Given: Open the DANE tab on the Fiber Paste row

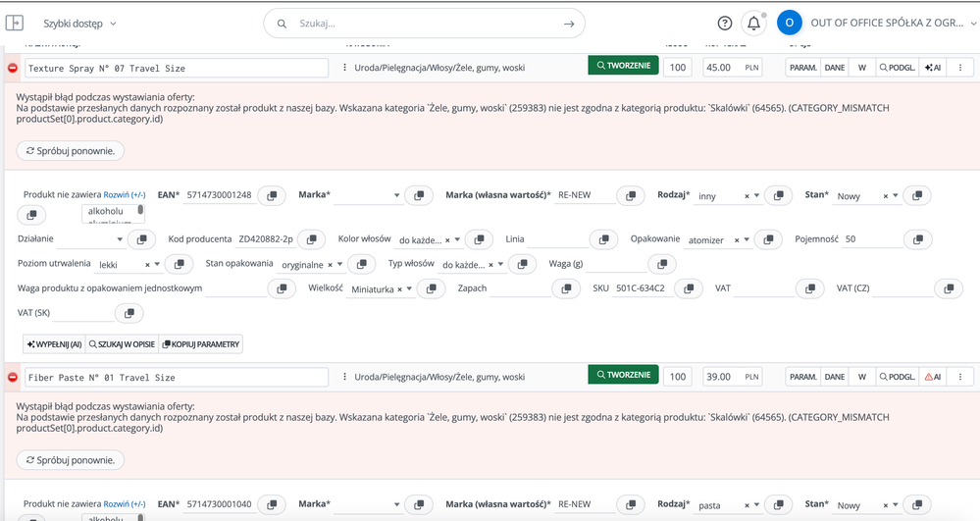Looking at the screenshot, I should pyautogui.click(x=835, y=377).
